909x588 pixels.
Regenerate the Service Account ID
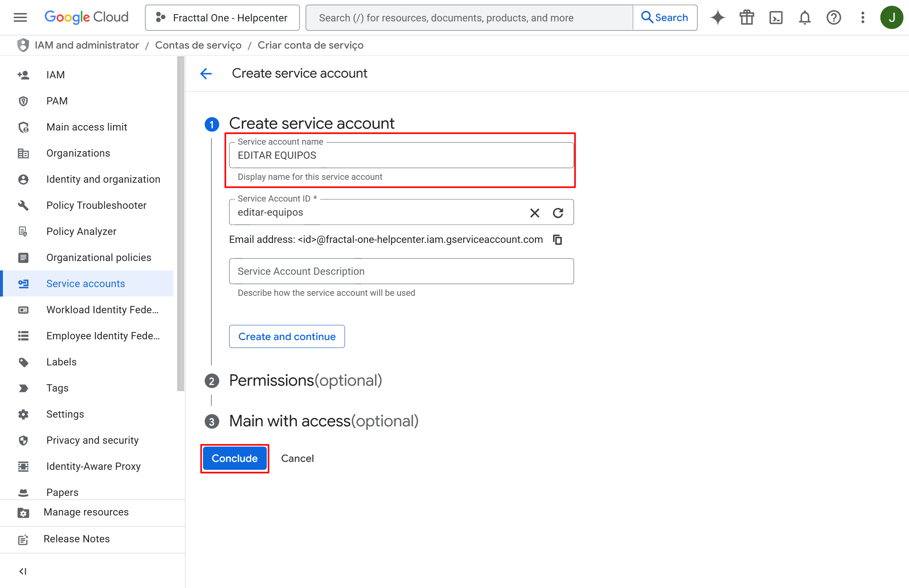pos(558,213)
